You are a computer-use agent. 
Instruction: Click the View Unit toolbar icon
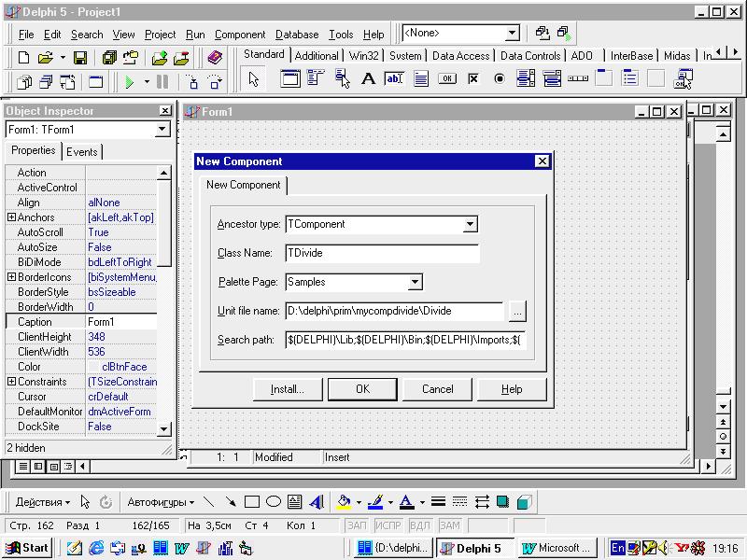pos(24,82)
